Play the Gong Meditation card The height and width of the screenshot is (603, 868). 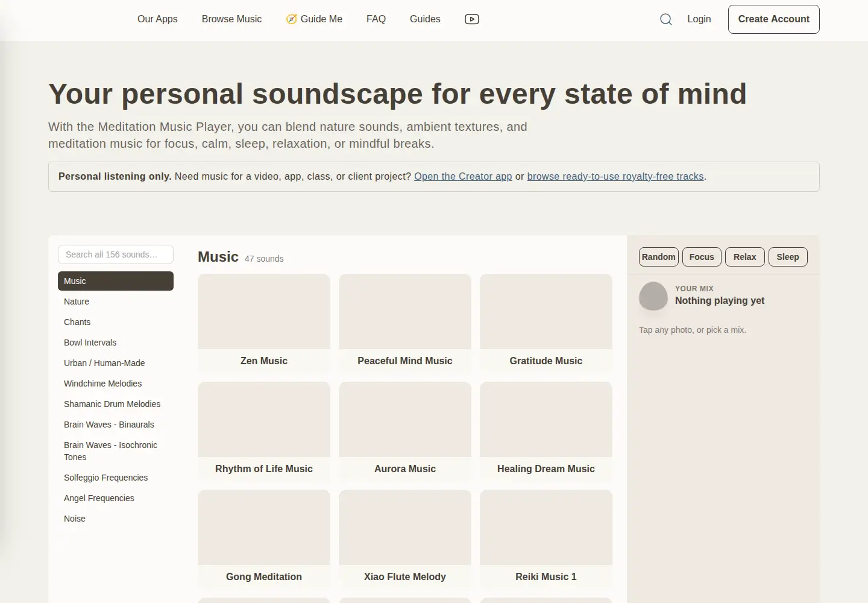tap(264, 539)
